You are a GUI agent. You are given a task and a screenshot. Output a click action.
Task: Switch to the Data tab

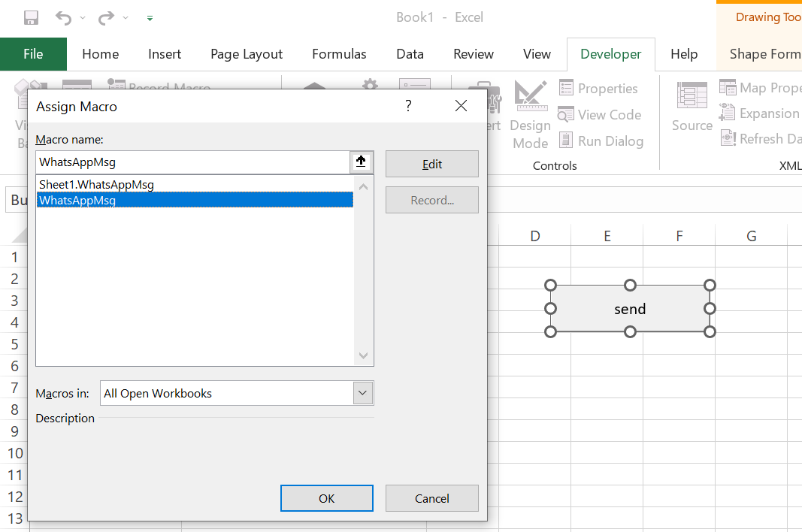[410, 54]
